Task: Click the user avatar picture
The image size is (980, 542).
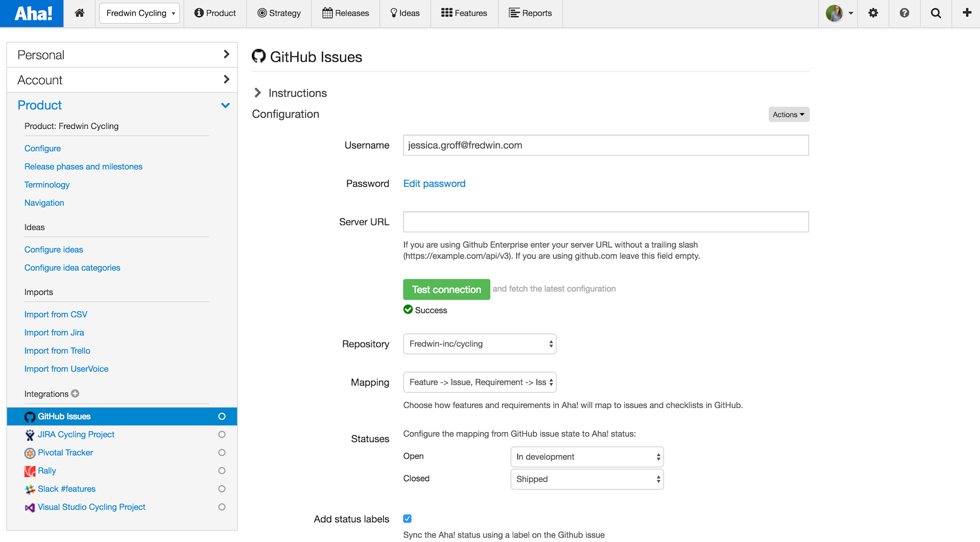Action: (834, 13)
